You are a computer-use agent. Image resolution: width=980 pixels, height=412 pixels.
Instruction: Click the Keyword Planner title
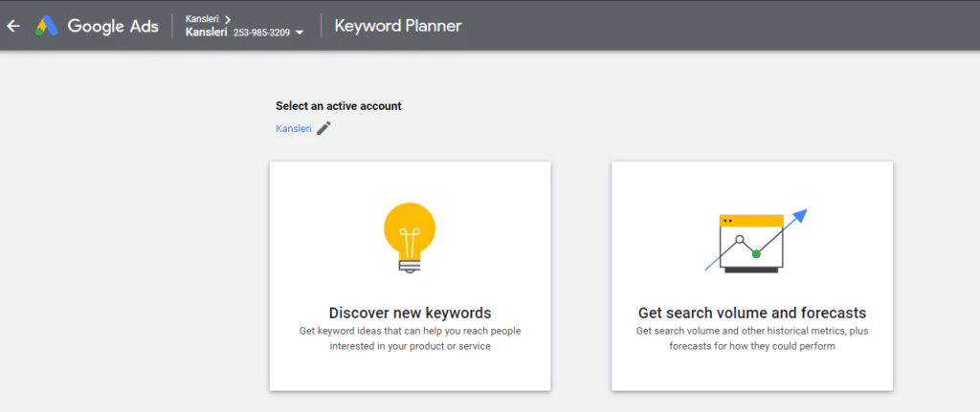[x=398, y=26]
